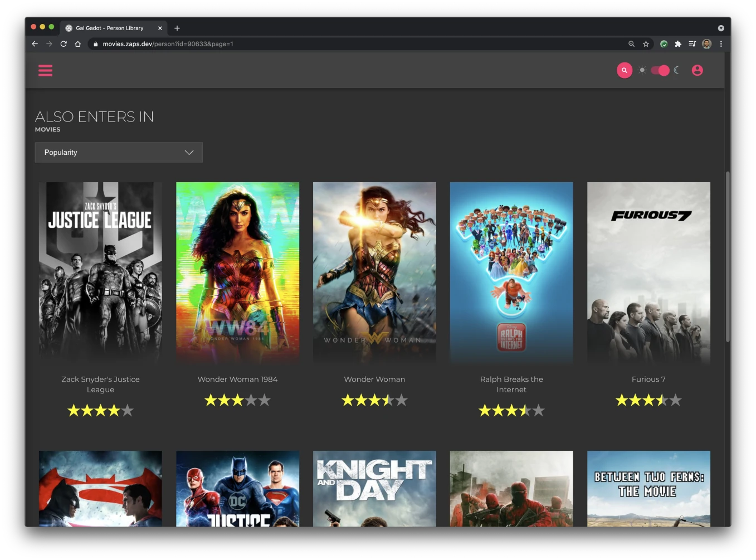
Task: Click the MOVIES subheading
Action: [47, 129]
